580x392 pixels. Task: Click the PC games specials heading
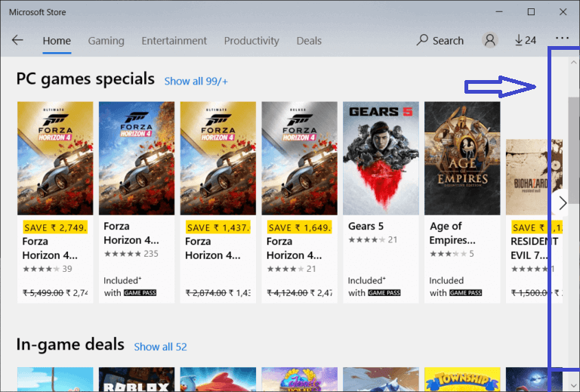pyautogui.click(x=85, y=79)
